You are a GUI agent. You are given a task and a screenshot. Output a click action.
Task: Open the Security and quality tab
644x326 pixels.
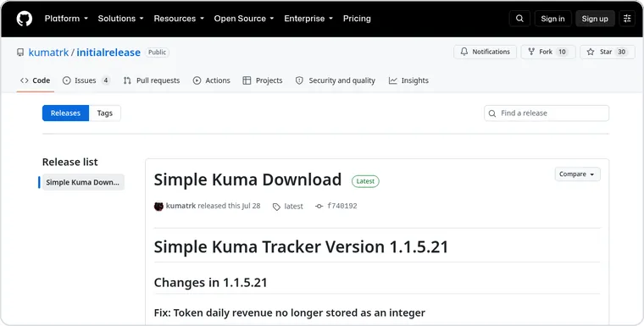tap(336, 80)
